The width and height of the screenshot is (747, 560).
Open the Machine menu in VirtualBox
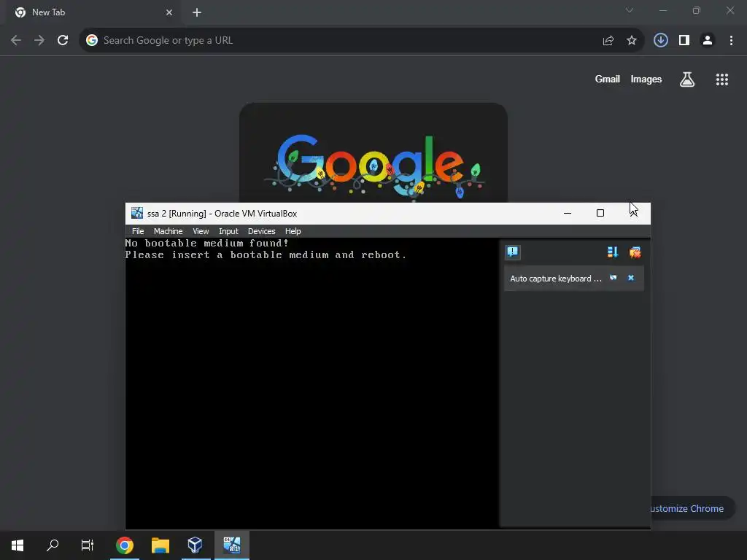tap(169, 231)
